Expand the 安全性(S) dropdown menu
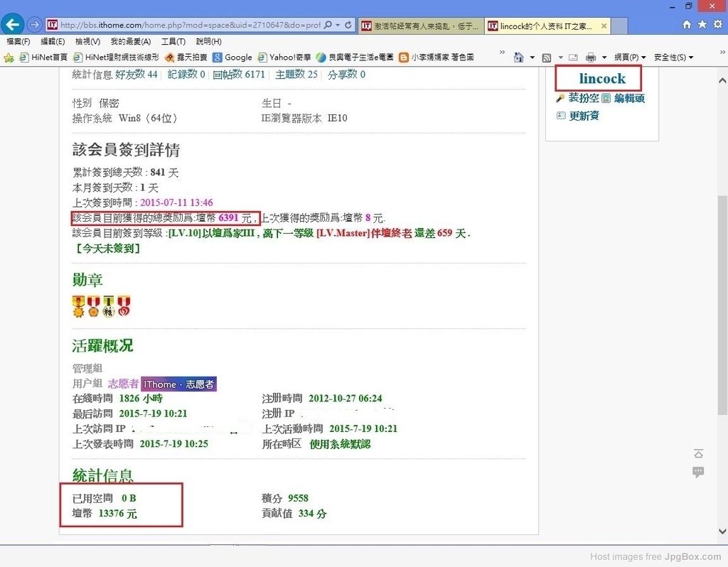The height and width of the screenshot is (567, 728). click(673, 58)
